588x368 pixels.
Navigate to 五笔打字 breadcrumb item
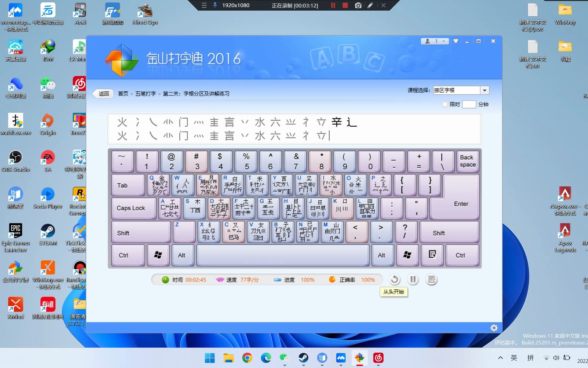coord(145,94)
